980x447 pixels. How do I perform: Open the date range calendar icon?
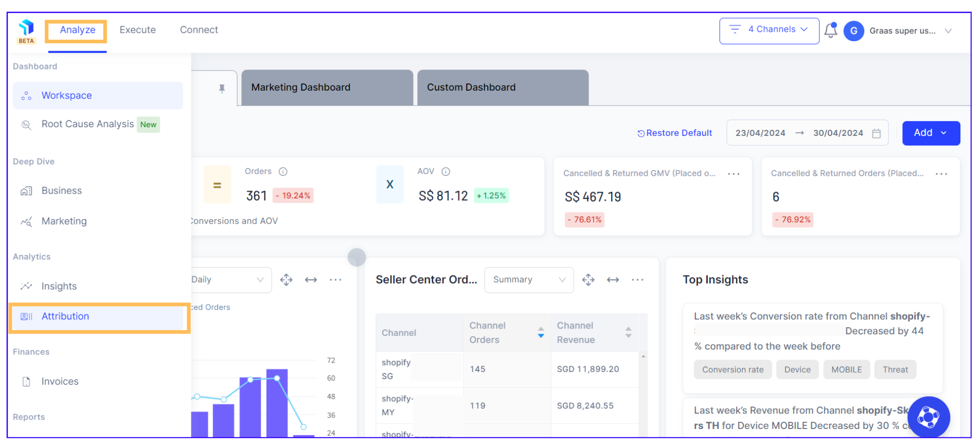877,133
